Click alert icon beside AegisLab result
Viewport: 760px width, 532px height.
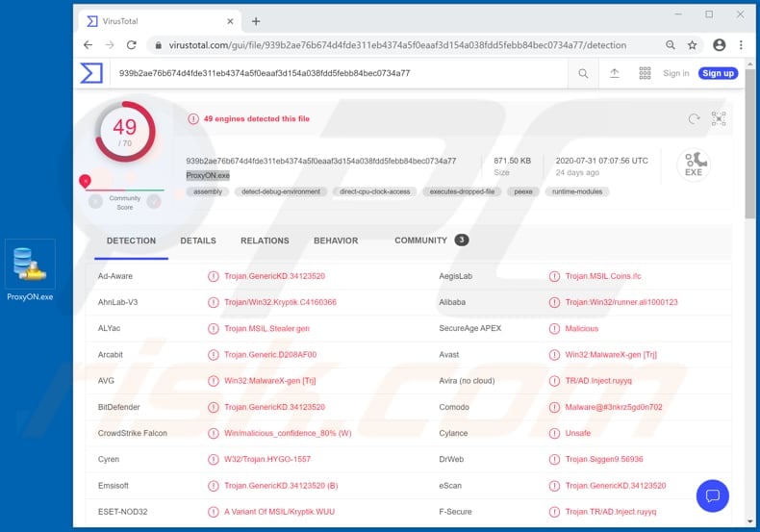point(554,276)
